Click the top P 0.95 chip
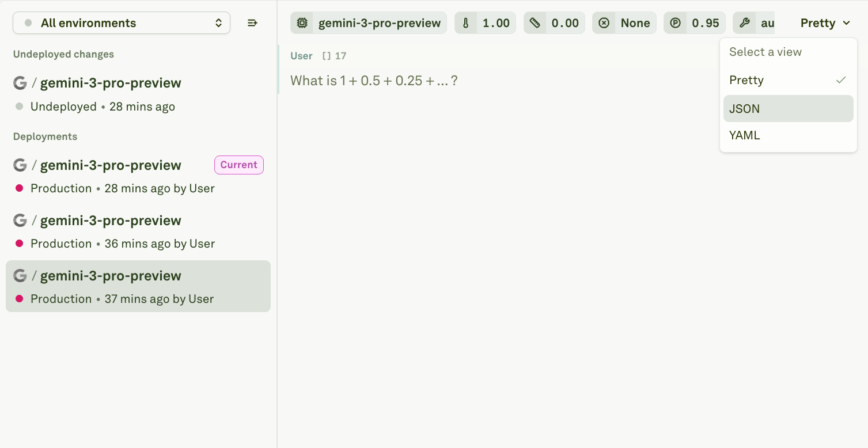 pyautogui.click(x=695, y=23)
